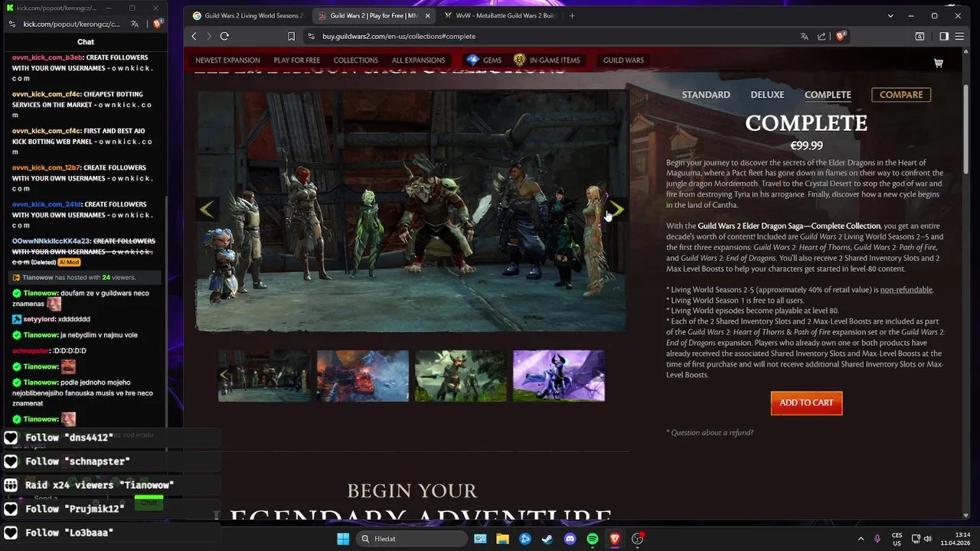980x551 pixels.
Task: Click the Compare button
Action: 901,95
